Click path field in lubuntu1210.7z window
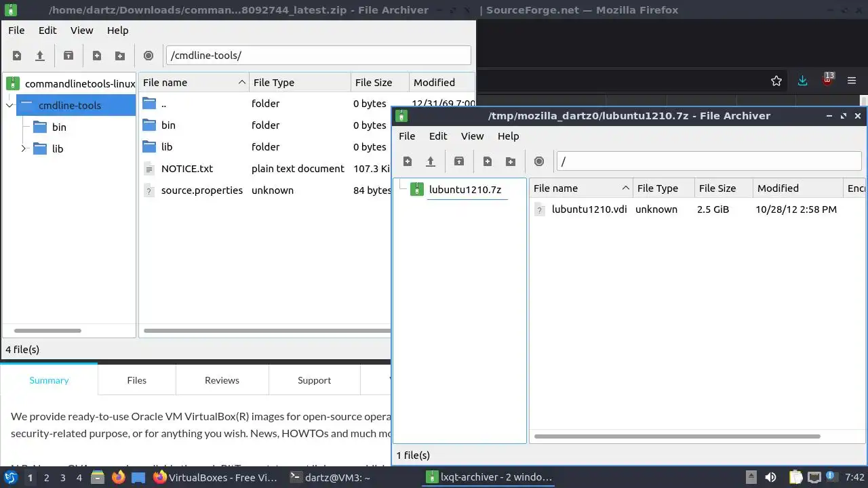868x488 pixels. coord(709,161)
